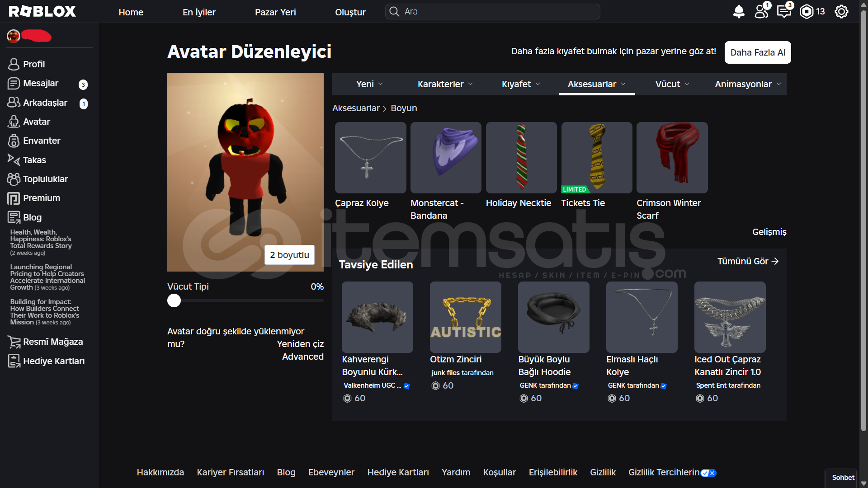
Task: Toggle the 2 boyutlu avatar view
Action: point(289,255)
